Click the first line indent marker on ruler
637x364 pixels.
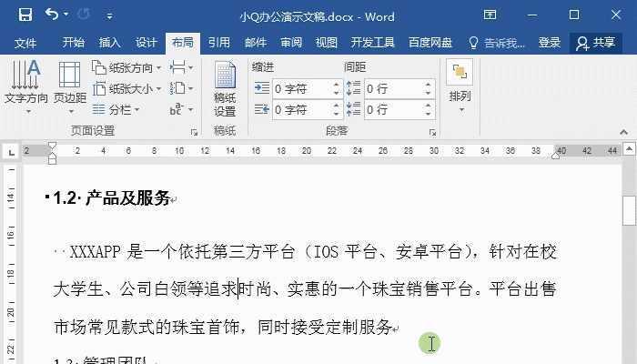click(52, 147)
